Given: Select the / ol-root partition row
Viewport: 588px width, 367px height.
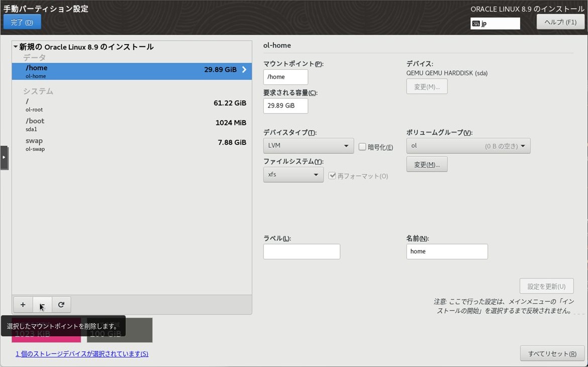Looking at the screenshot, I should (132, 105).
